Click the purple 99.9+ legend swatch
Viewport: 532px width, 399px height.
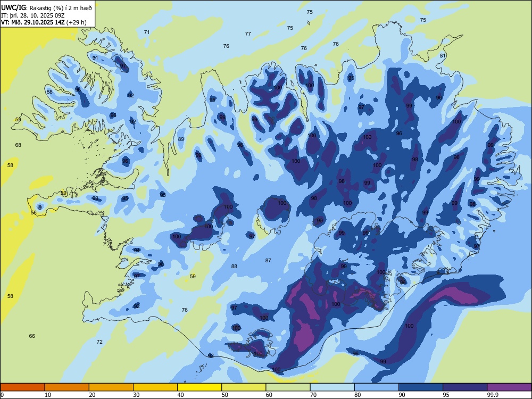click(x=509, y=387)
